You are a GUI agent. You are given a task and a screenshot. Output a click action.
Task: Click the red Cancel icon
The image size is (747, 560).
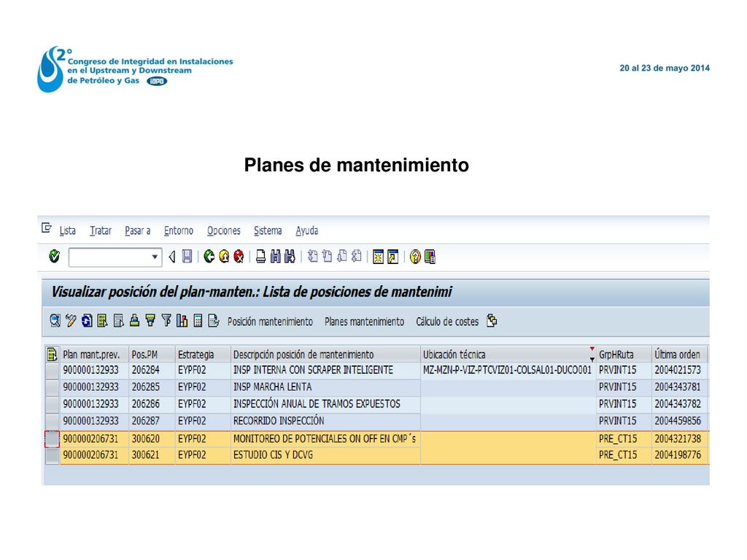(239, 257)
